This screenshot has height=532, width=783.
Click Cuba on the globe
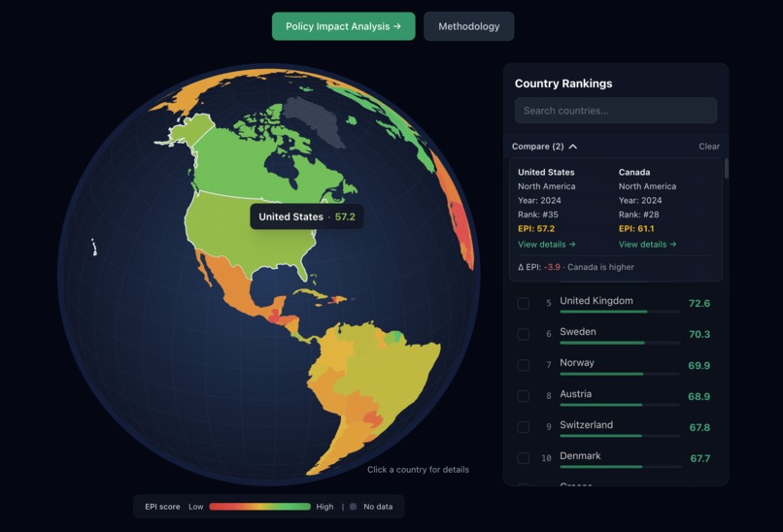[310, 293]
